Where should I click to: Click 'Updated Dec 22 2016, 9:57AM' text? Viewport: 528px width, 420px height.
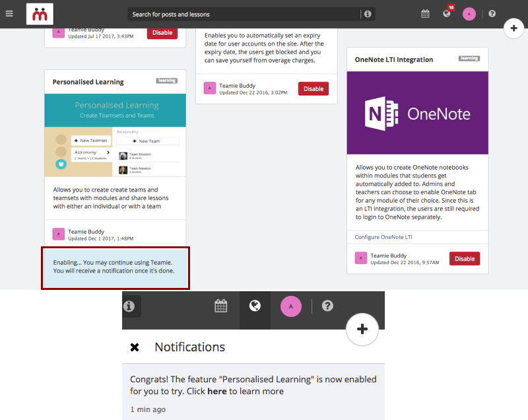coord(405,262)
